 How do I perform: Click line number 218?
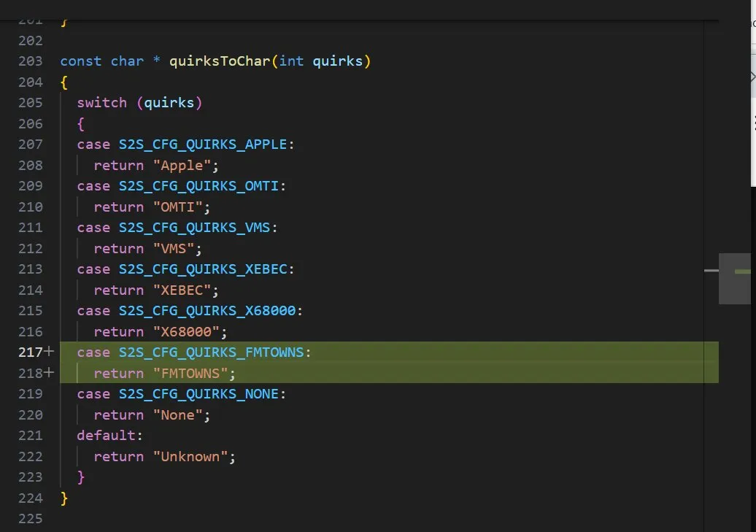point(31,374)
